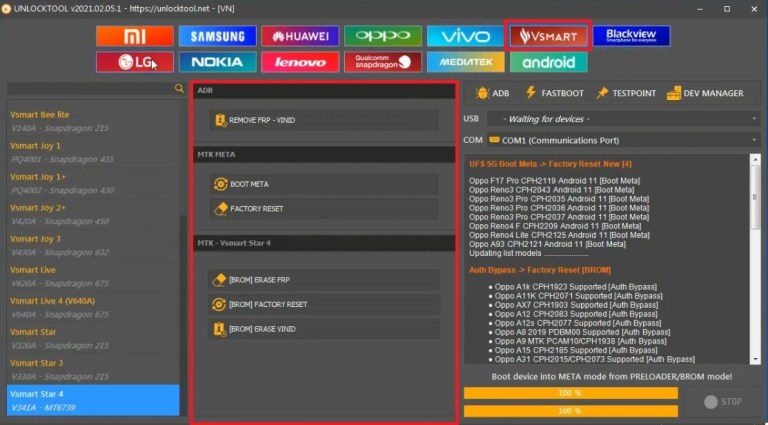Select Vsmart Star 4 in model list
This screenshot has width=768, height=425.
pos(93,401)
